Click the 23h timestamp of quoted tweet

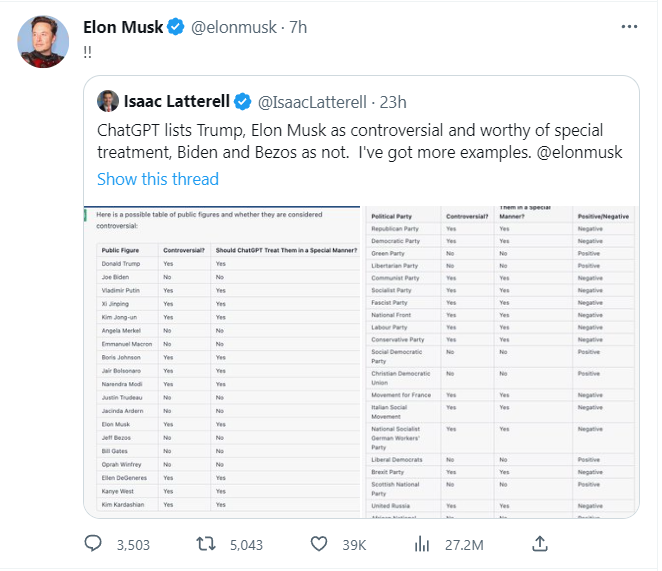pyautogui.click(x=391, y=102)
